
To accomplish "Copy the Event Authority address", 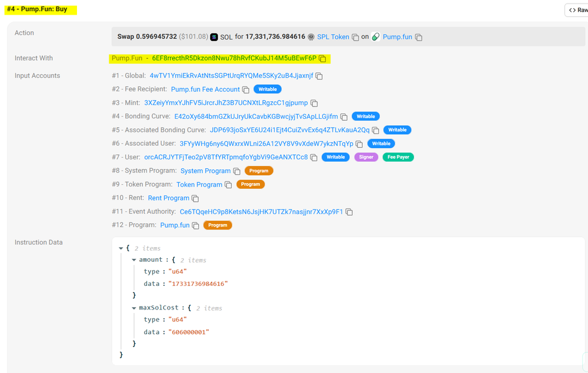I will pyautogui.click(x=349, y=212).
